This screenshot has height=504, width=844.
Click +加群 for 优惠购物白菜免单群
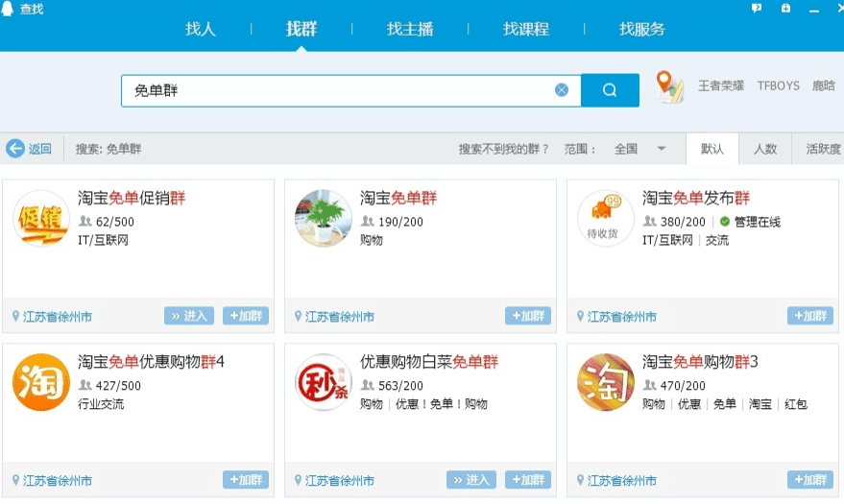coord(528,480)
